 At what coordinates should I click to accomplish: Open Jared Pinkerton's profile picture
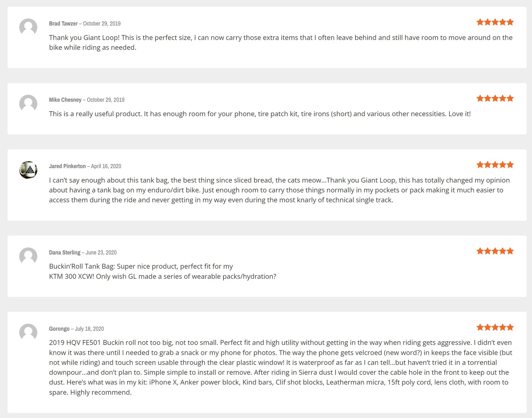click(x=28, y=170)
